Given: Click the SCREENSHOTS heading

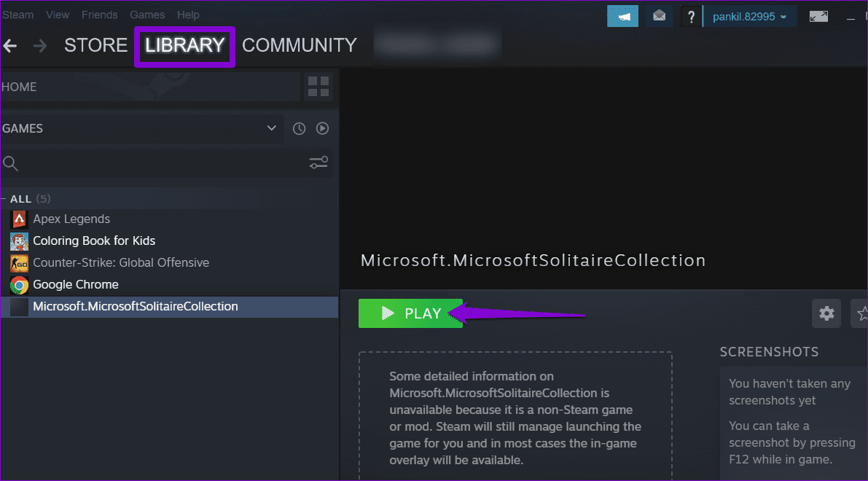Looking at the screenshot, I should click(769, 352).
